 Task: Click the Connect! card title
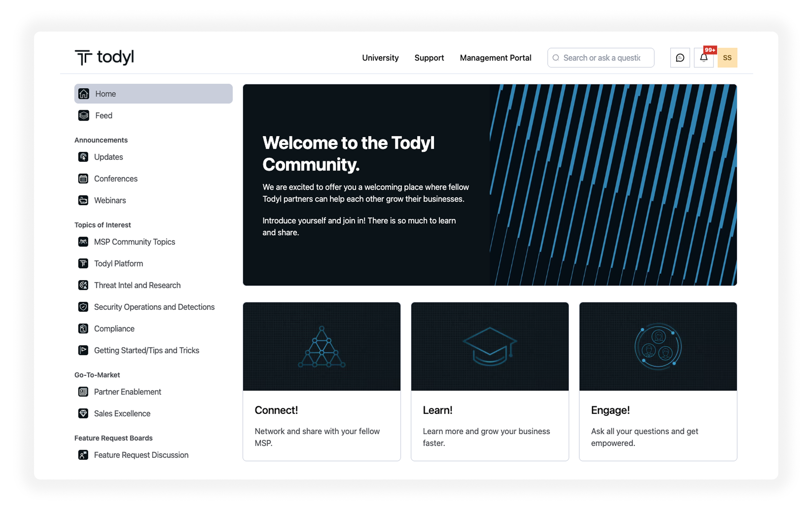(277, 410)
